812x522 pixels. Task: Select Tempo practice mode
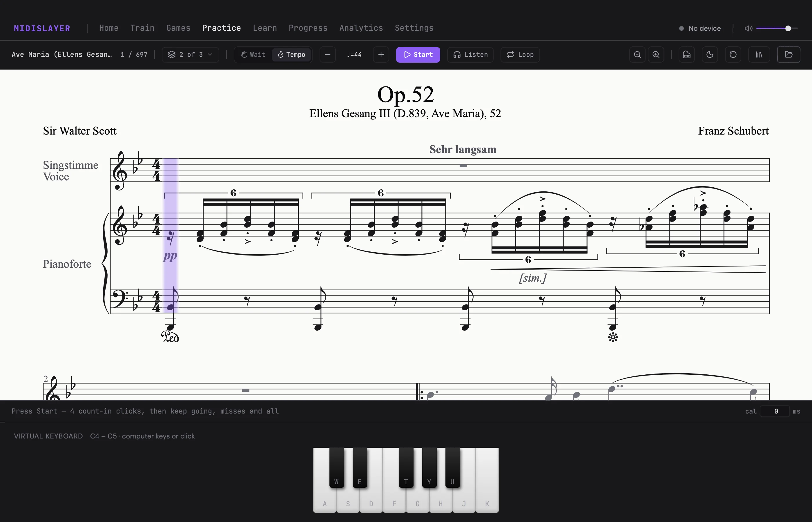point(291,55)
